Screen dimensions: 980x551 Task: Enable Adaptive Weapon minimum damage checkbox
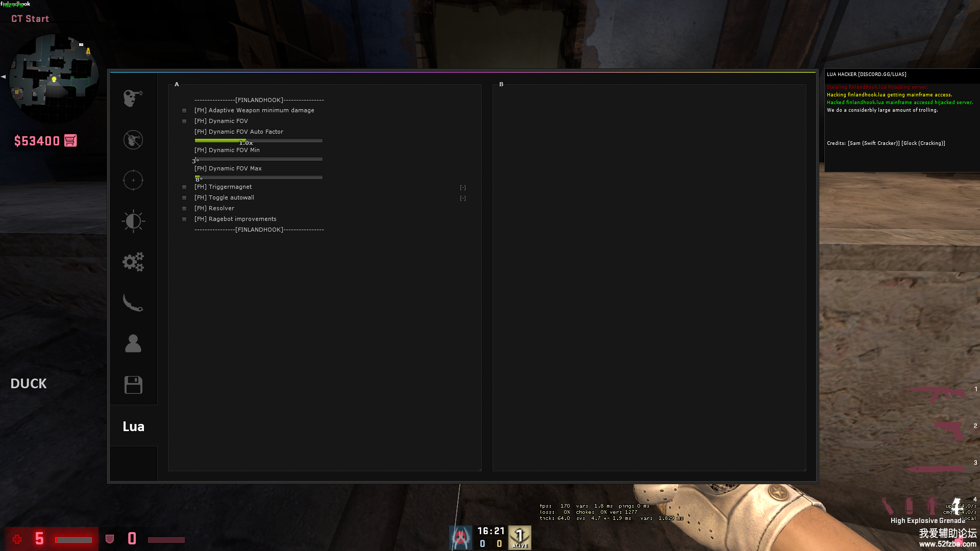(x=184, y=111)
